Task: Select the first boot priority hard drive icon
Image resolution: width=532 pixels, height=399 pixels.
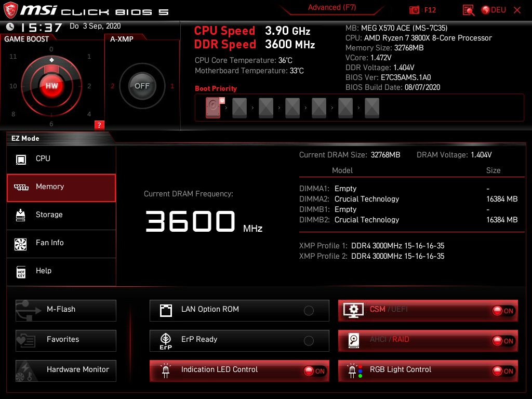Action: [x=214, y=108]
